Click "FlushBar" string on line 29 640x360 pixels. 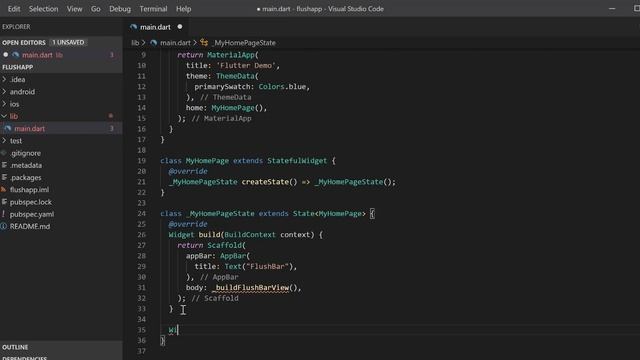pyautogui.click(x=267, y=267)
